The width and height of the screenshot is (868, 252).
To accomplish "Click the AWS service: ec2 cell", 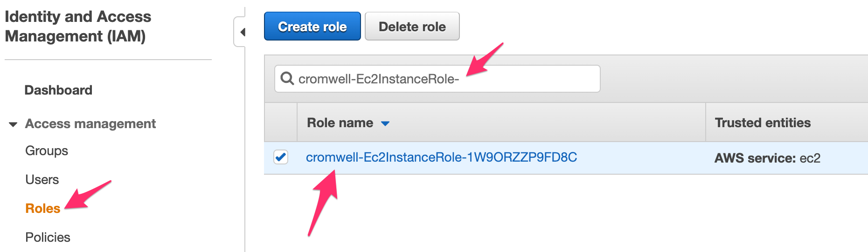I will pos(767,158).
